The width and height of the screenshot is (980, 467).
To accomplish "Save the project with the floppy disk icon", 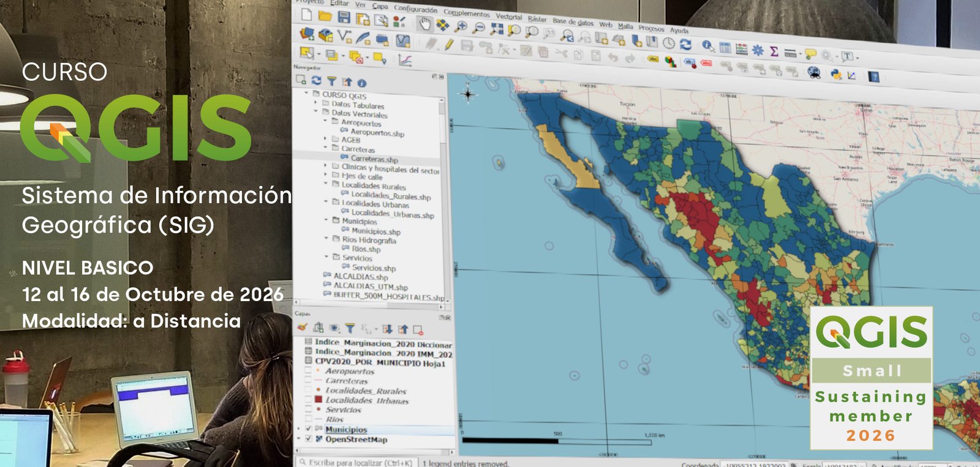I will tap(344, 17).
